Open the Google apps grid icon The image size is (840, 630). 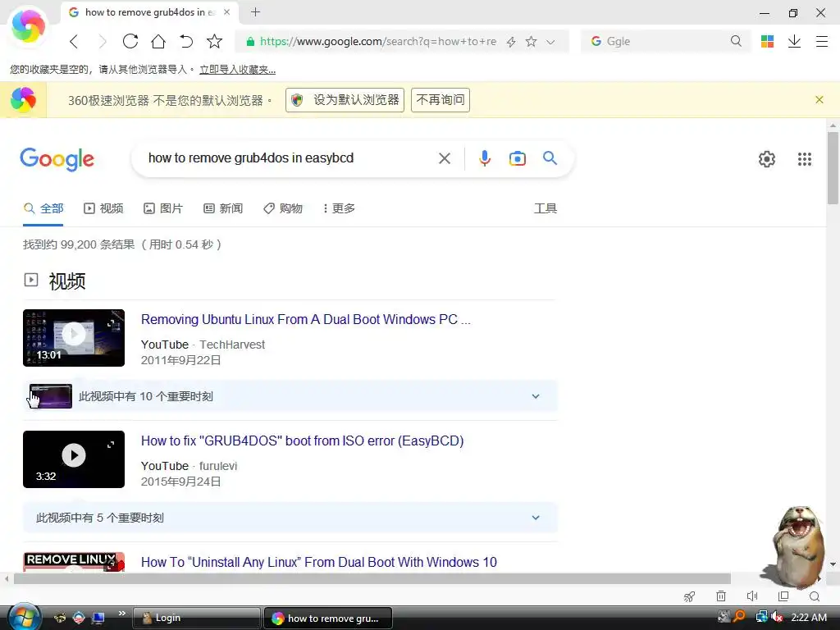pos(804,159)
